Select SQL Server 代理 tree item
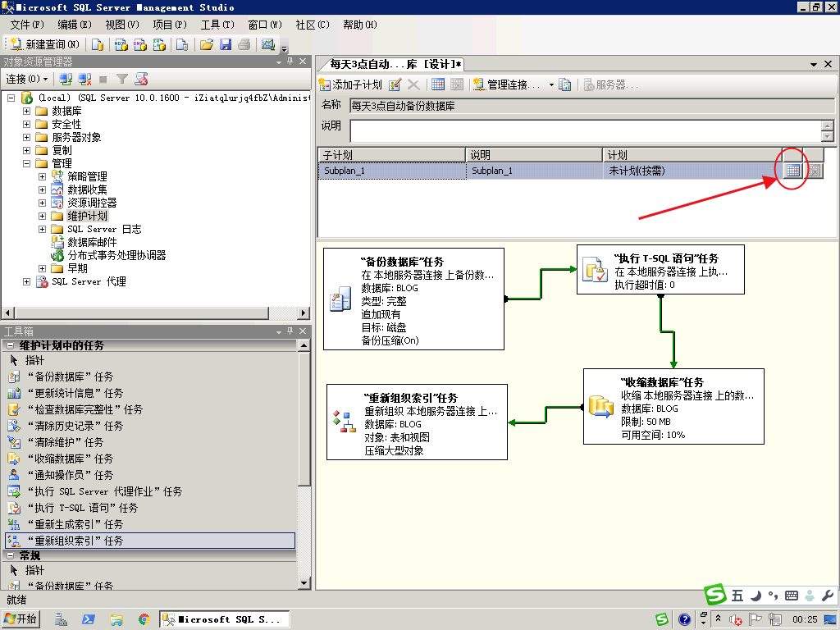 [89, 281]
